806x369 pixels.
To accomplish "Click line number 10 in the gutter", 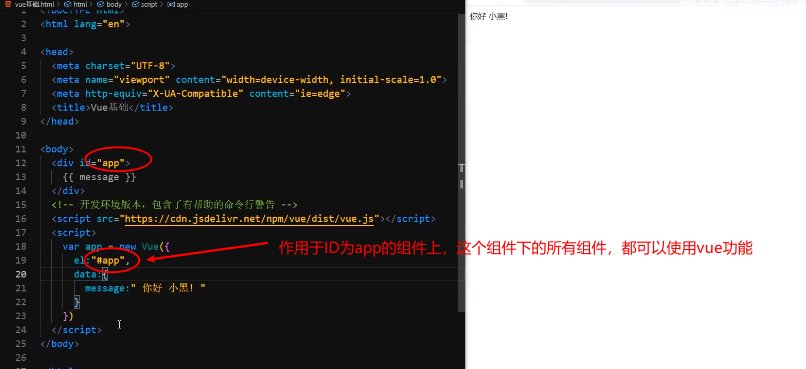I will pyautogui.click(x=21, y=135).
